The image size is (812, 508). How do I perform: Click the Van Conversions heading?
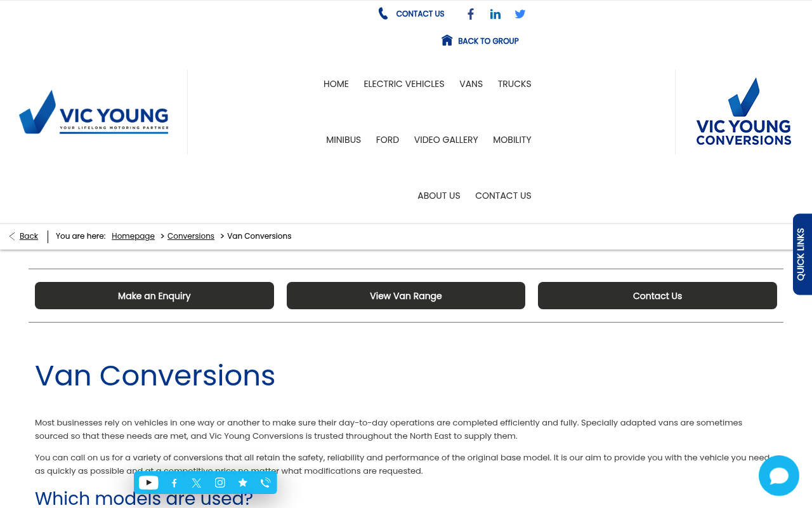pos(155,375)
